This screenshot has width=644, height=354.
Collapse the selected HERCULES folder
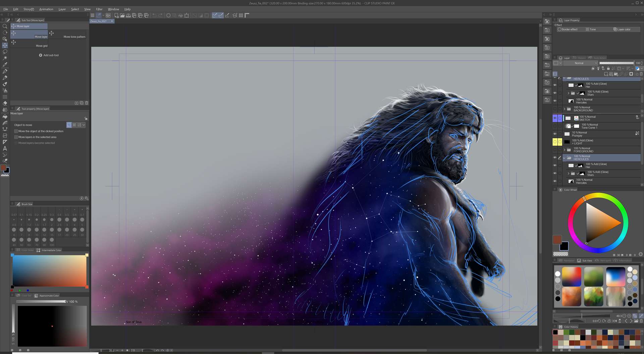pyautogui.click(x=565, y=158)
